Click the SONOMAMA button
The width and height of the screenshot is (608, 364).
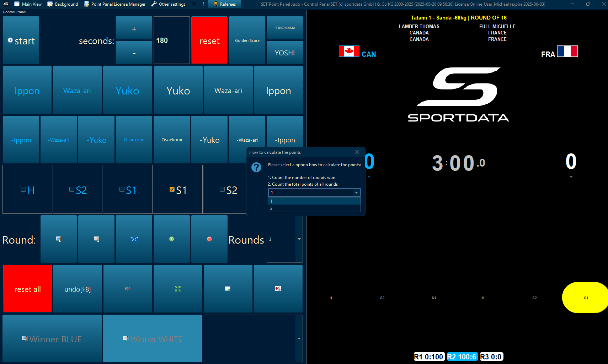click(285, 28)
